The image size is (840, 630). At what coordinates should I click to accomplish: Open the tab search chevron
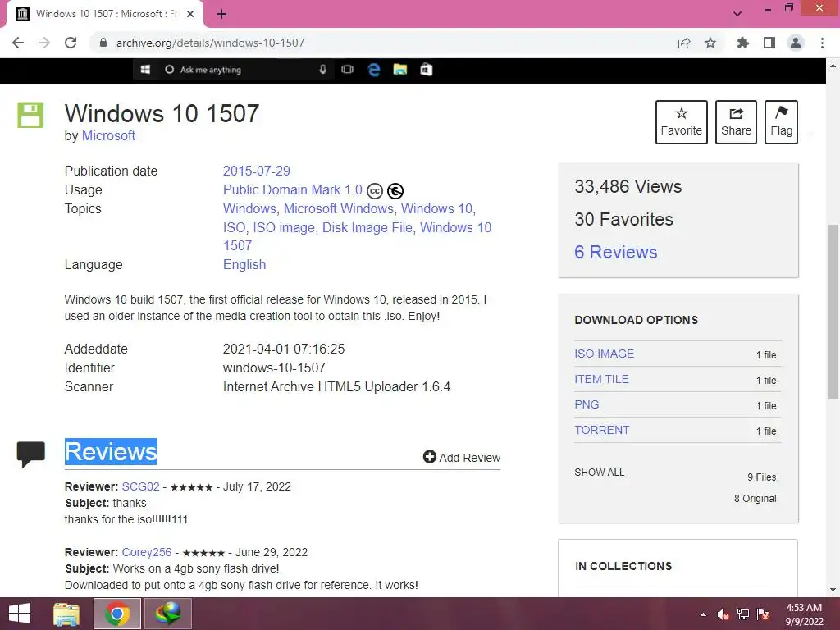pyautogui.click(x=737, y=14)
